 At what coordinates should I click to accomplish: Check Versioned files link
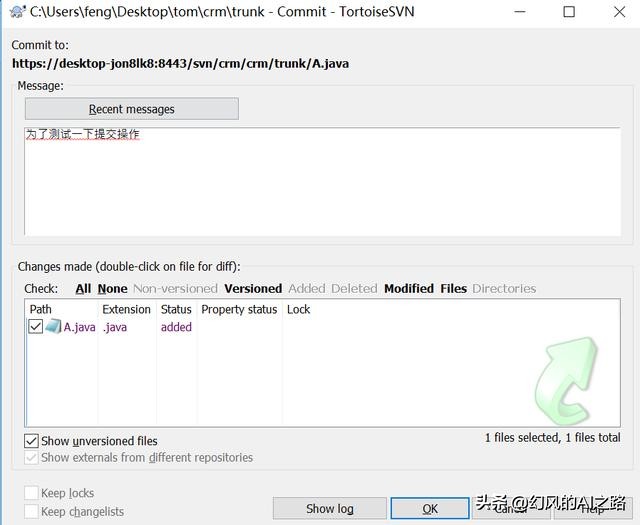(x=253, y=289)
